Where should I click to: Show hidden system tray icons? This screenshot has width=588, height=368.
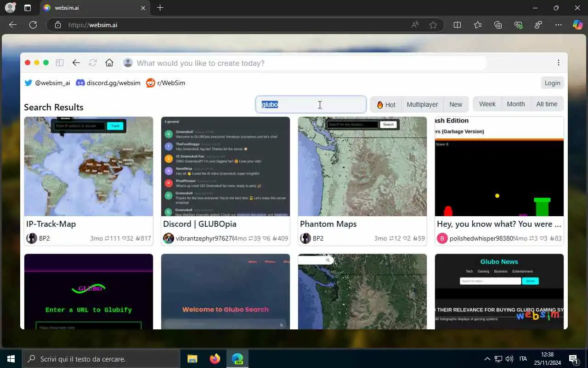pyautogui.click(x=487, y=359)
